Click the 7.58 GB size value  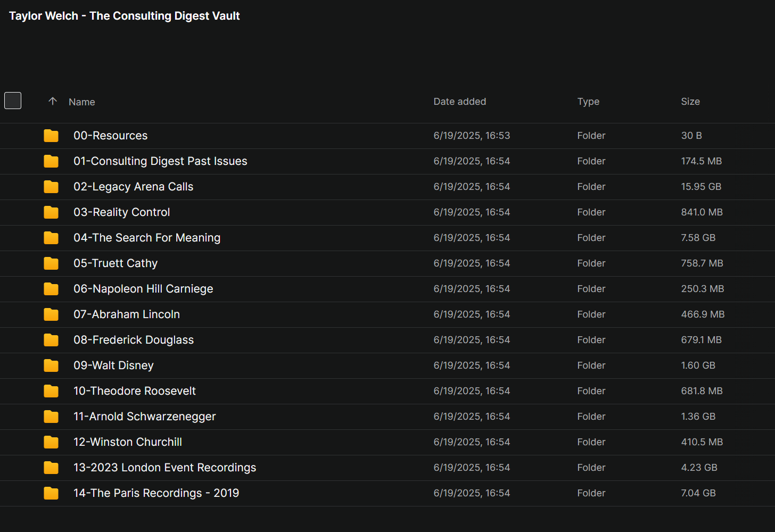click(x=698, y=238)
